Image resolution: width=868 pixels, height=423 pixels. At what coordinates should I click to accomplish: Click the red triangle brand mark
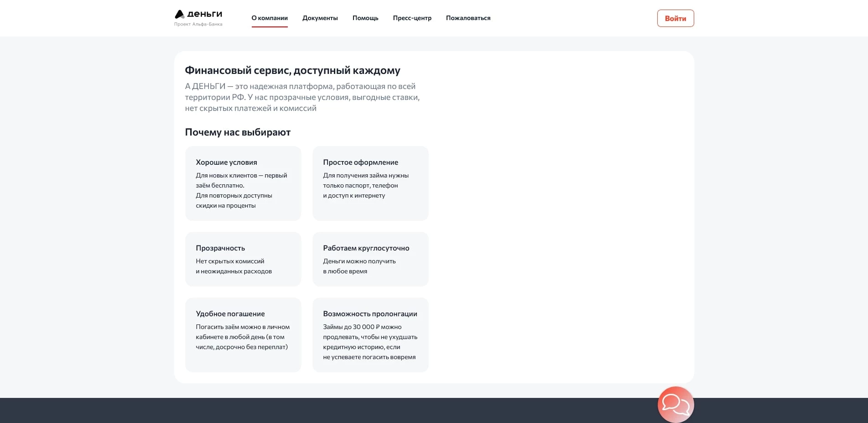(x=179, y=13)
